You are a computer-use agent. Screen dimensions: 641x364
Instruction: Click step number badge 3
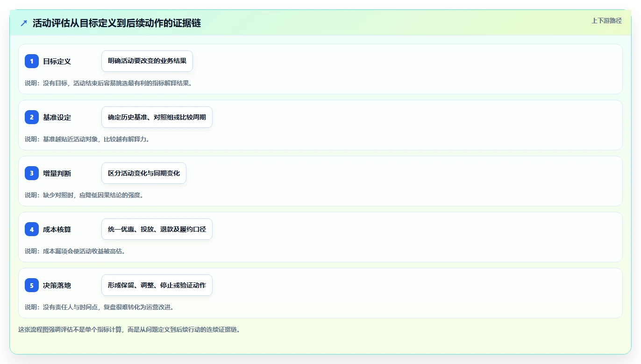coord(32,173)
